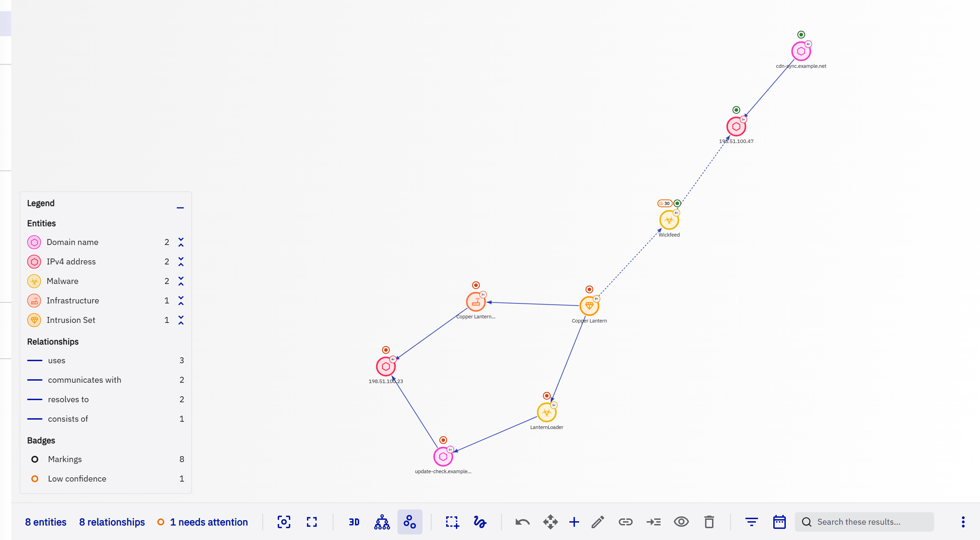Screen dimensions: 980x540
Task: Expand the Domain name legend row
Action: tap(181, 242)
